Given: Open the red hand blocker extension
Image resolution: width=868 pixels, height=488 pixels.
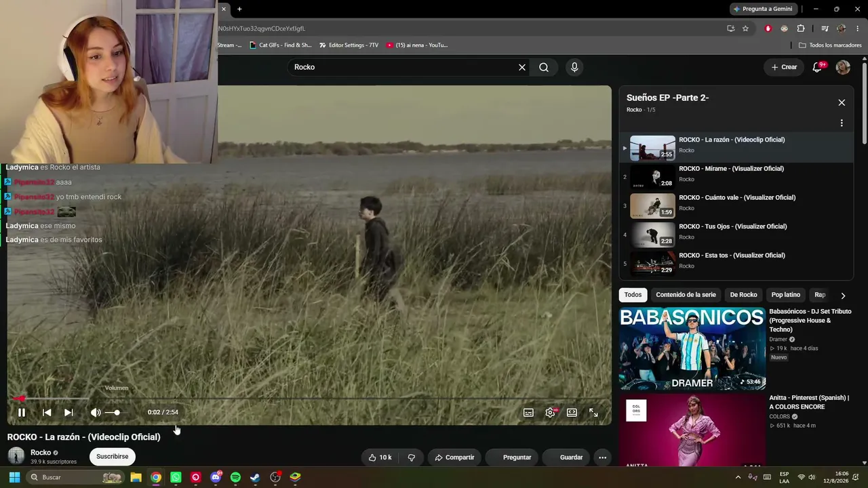Looking at the screenshot, I should [768, 28].
